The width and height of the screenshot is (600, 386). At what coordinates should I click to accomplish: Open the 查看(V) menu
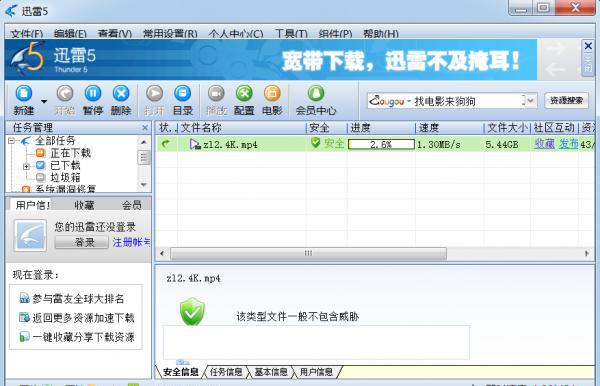coord(114,34)
